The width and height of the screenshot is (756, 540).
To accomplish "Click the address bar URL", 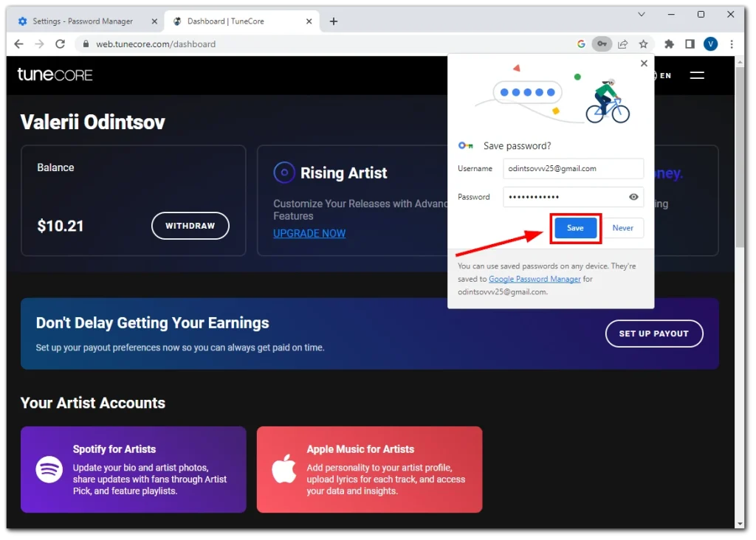I will 155,44.
